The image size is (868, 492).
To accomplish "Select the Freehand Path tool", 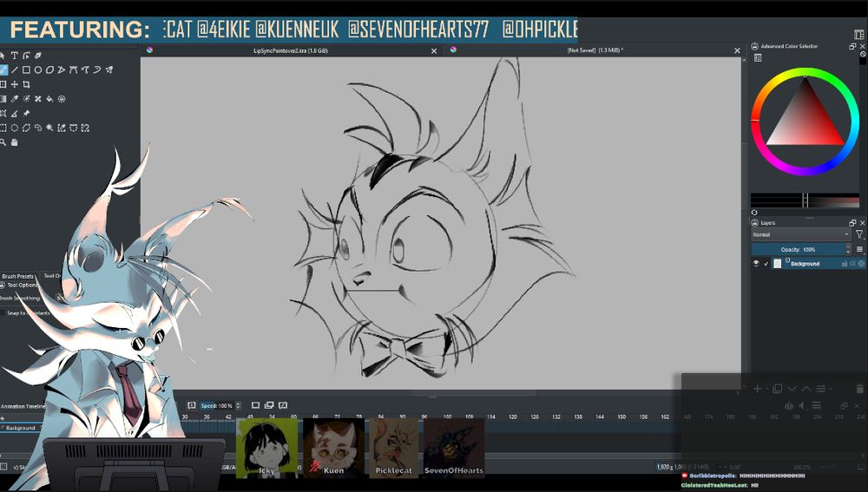I will tap(85, 69).
